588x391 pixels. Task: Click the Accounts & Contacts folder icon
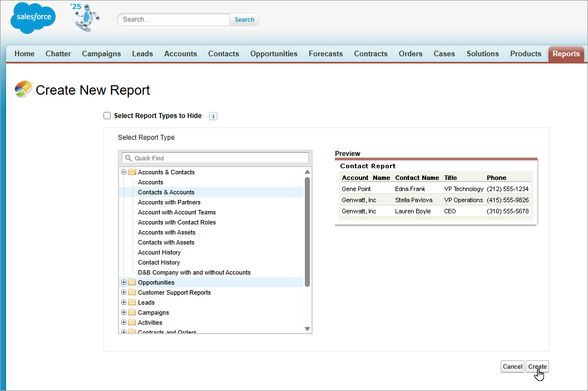point(132,172)
